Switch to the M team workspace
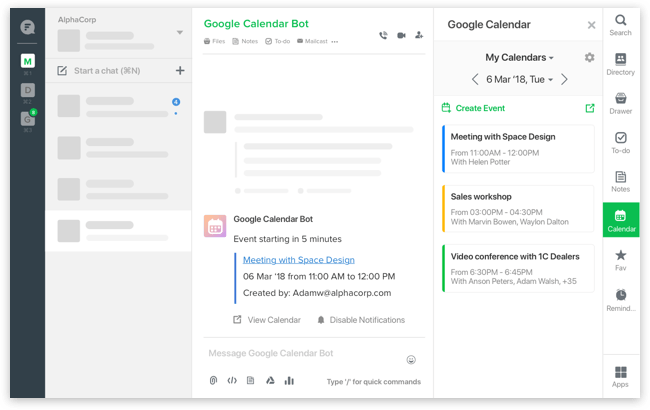Image resolution: width=650 pixels, height=410 pixels. pyautogui.click(x=27, y=61)
